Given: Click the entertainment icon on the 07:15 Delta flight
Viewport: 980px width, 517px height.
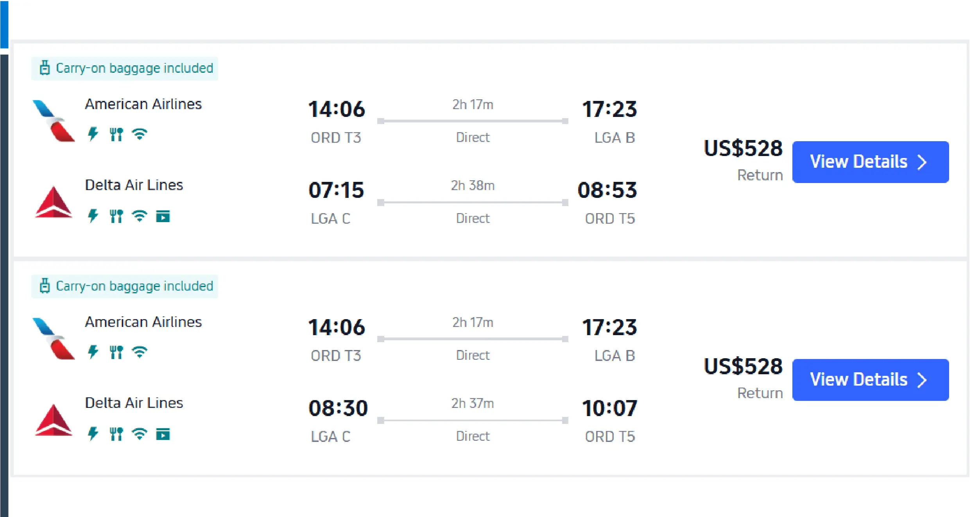Looking at the screenshot, I should 163,216.
